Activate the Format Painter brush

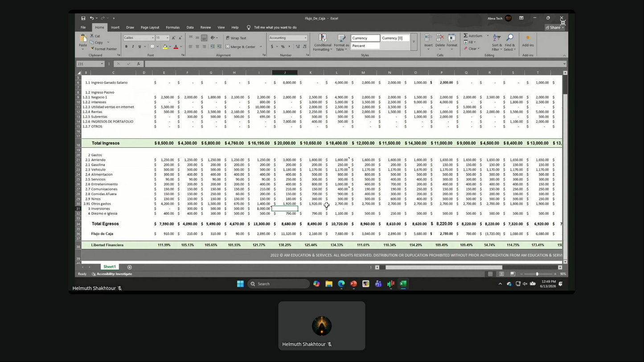click(103, 49)
